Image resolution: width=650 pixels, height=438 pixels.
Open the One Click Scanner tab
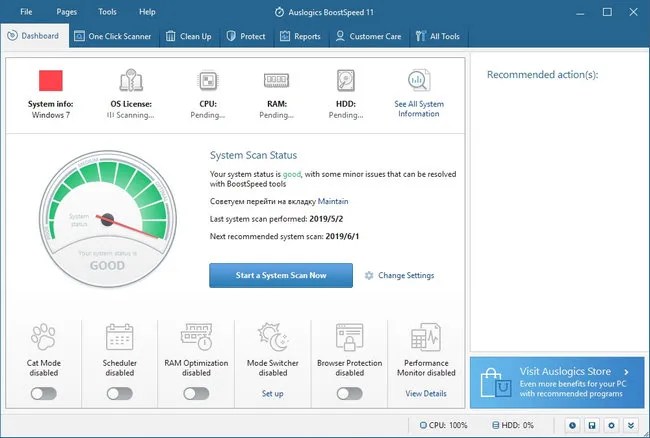pyautogui.click(x=113, y=36)
